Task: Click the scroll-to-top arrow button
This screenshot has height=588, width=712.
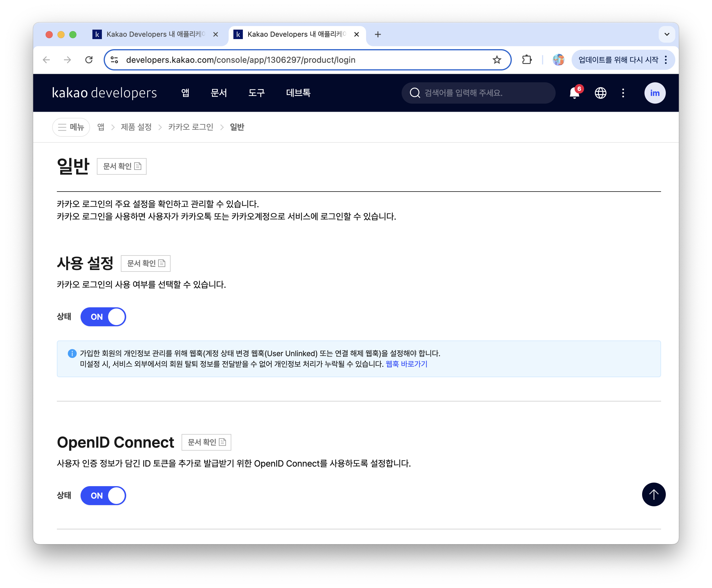Action: pyautogui.click(x=653, y=494)
